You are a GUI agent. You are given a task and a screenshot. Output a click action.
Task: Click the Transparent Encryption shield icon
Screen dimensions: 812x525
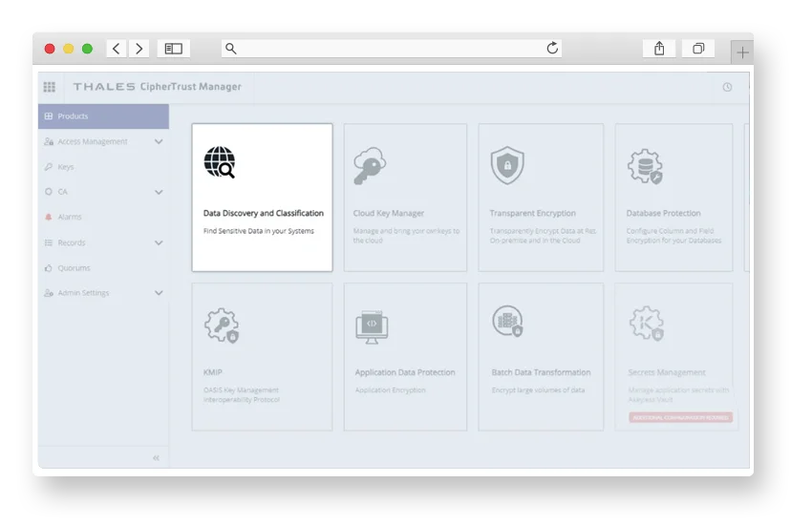pyautogui.click(x=506, y=165)
